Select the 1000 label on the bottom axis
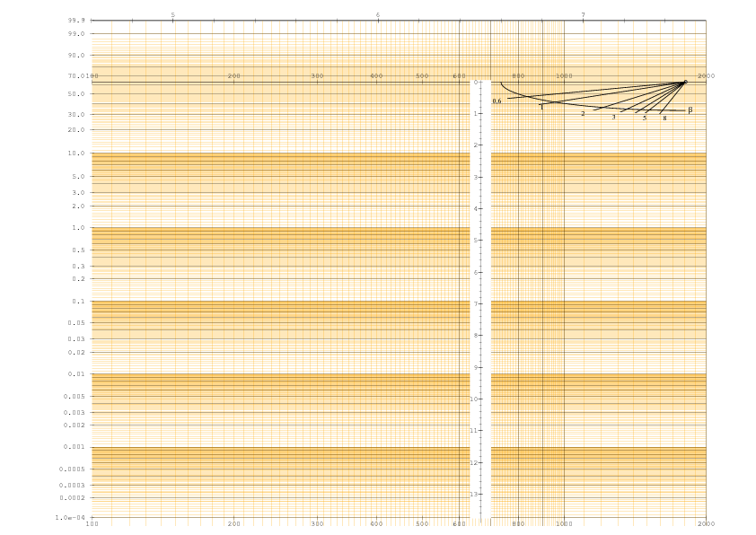The width and height of the screenshot is (756, 535). tap(564, 523)
